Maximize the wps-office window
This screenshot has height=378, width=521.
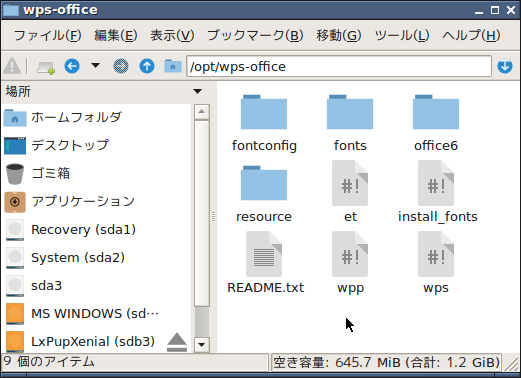point(495,10)
